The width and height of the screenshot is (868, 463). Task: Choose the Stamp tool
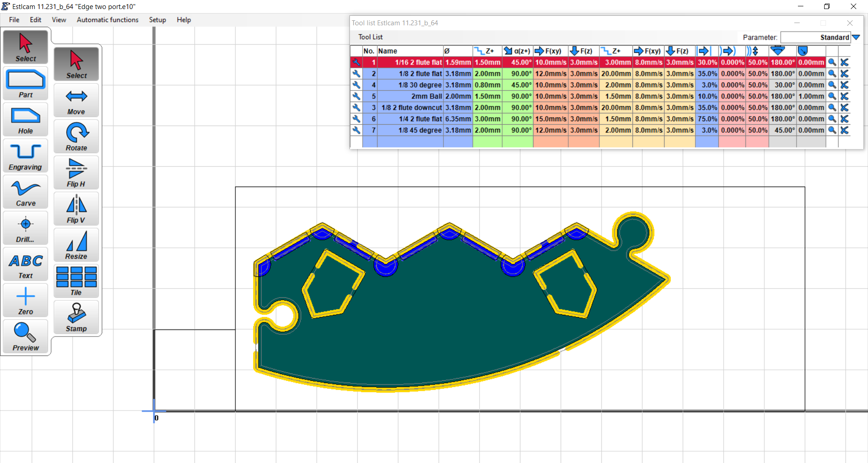point(76,317)
